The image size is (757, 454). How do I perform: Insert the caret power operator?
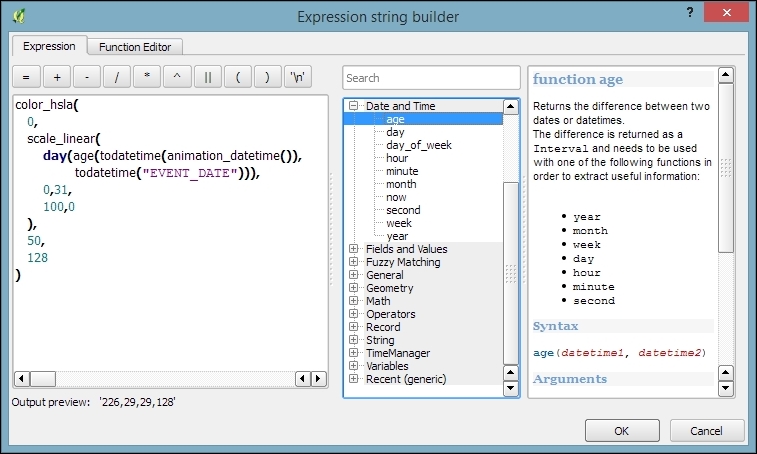[177, 77]
